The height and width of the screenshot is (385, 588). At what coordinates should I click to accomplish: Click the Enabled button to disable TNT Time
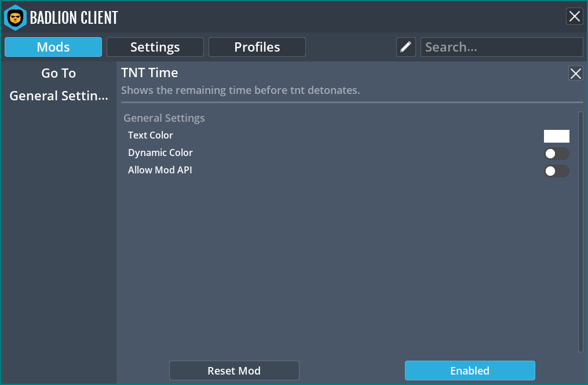[x=470, y=371]
